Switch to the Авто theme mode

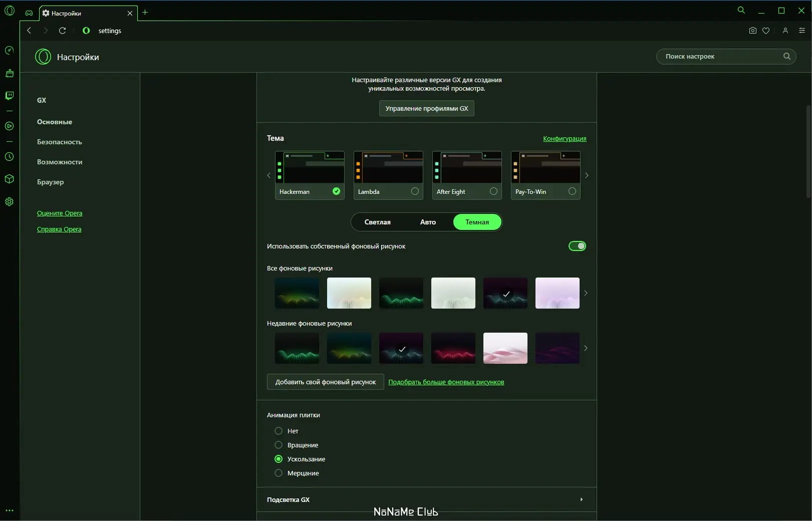coord(428,222)
